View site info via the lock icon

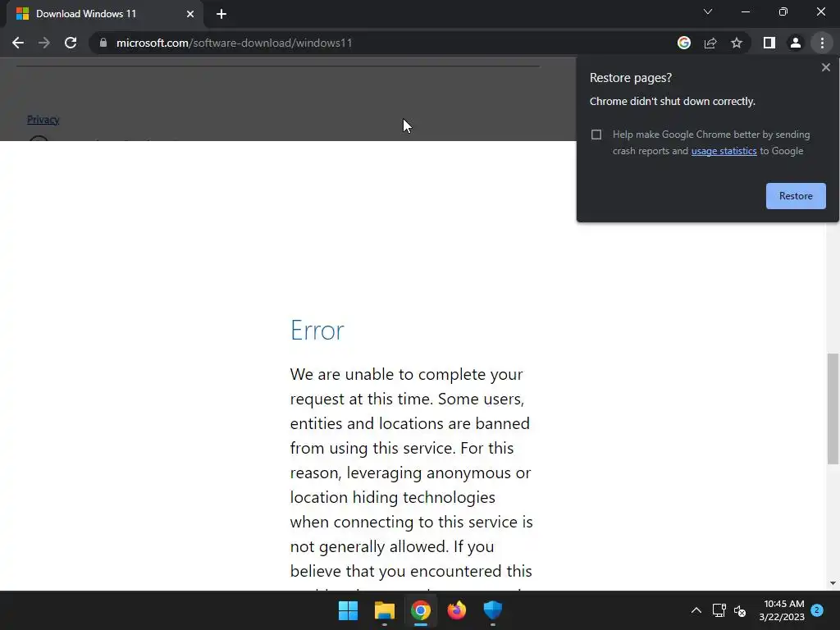[x=103, y=43]
